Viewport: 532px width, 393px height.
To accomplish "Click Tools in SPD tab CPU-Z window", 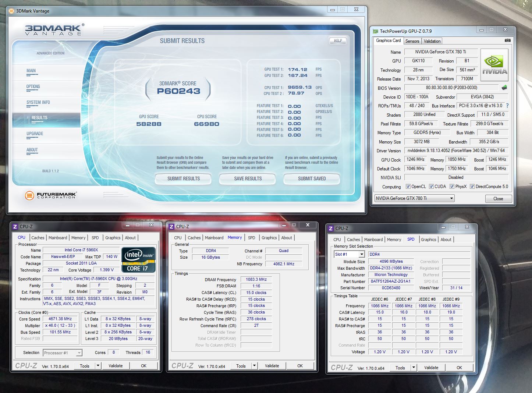I will tap(400, 368).
